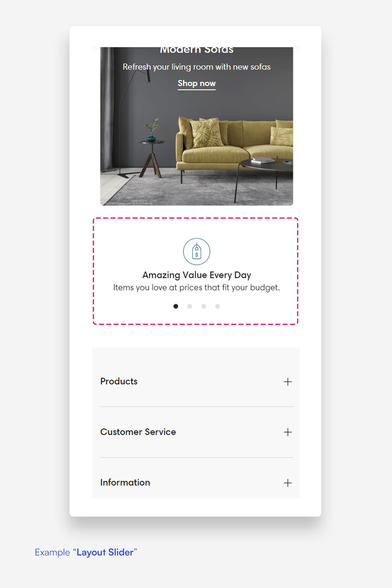The width and height of the screenshot is (392, 588).
Task: Expand Information with its plus icon
Action: [x=288, y=483]
